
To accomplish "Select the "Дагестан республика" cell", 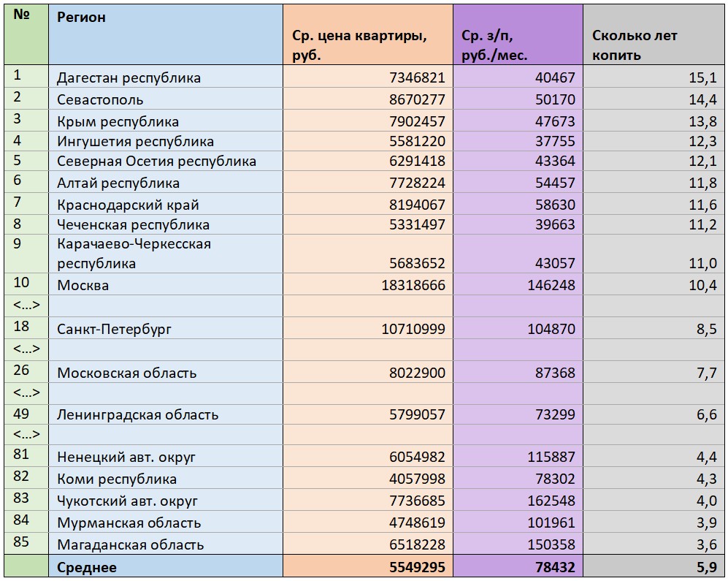I will click(x=129, y=78).
